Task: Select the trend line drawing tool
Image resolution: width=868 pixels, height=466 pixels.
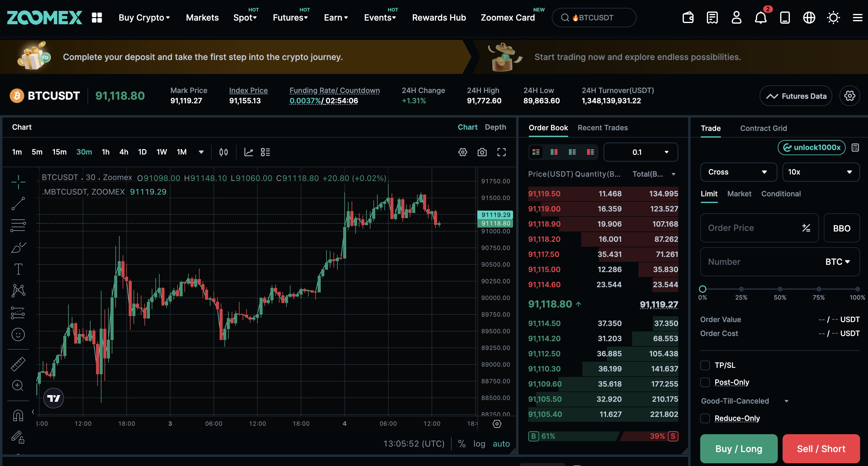Action: (x=18, y=204)
